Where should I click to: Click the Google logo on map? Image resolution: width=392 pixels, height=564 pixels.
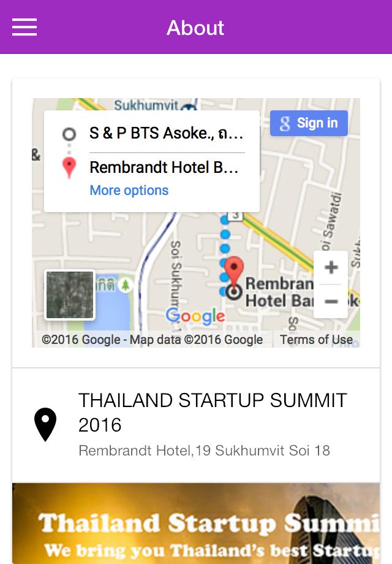(x=195, y=316)
